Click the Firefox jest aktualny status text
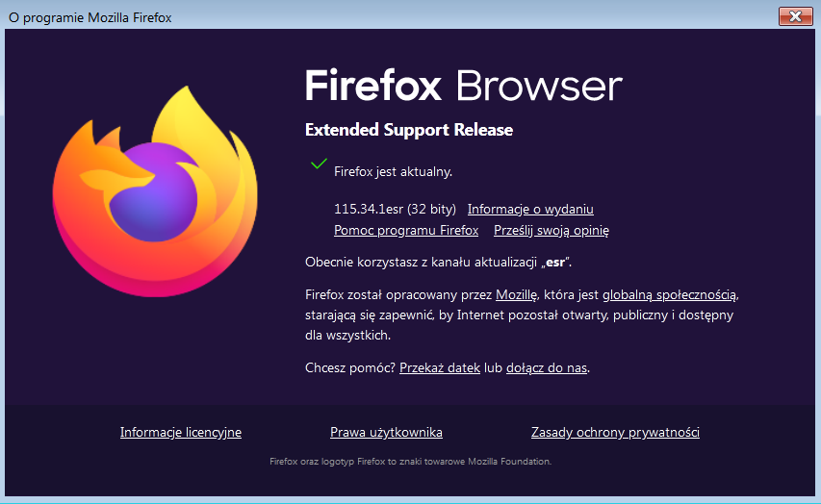This screenshot has width=821, height=504. (394, 171)
